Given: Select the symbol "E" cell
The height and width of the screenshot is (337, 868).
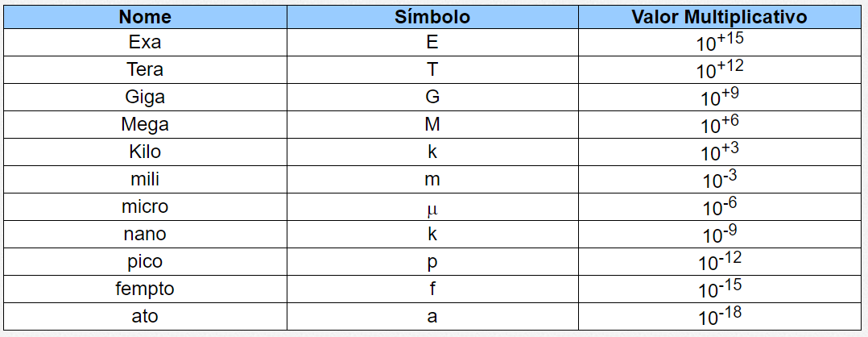Looking at the screenshot, I should (432, 43).
